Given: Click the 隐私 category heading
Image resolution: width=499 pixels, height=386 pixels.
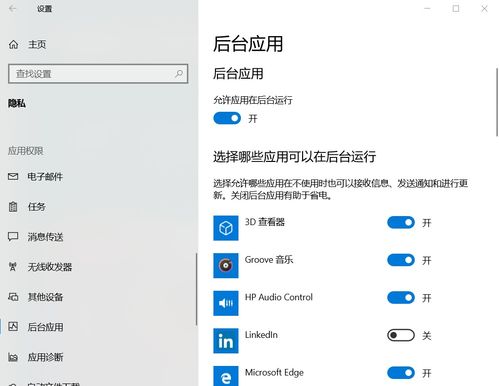Looking at the screenshot, I should point(17,103).
